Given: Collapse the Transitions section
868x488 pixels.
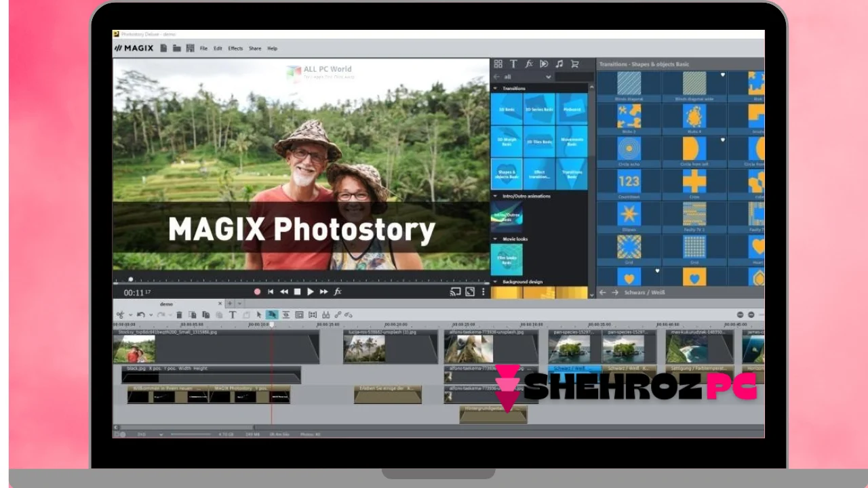Looking at the screenshot, I should pyautogui.click(x=495, y=88).
